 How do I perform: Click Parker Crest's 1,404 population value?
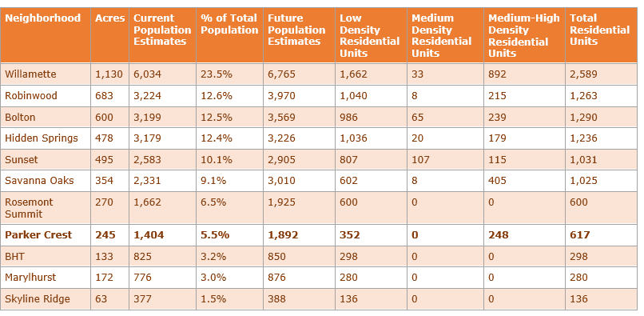coord(149,235)
